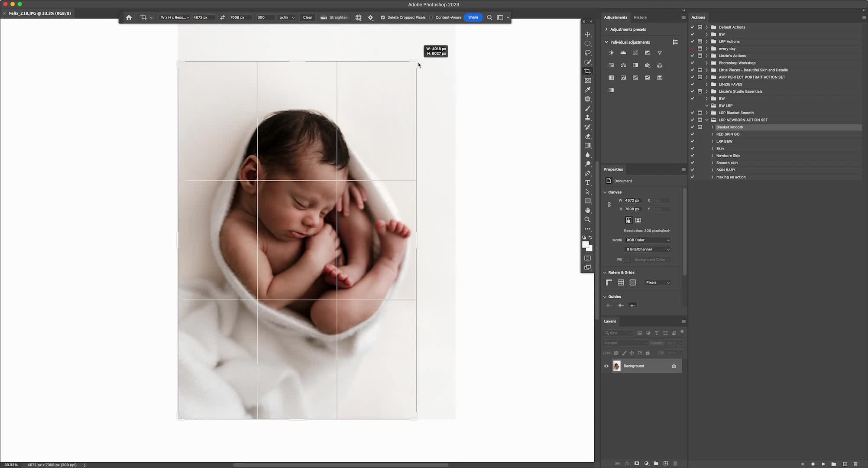This screenshot has height=468, width=868.
Task: Select the Lasso tool
Action: pyautogui.click(x=588, y=53)
